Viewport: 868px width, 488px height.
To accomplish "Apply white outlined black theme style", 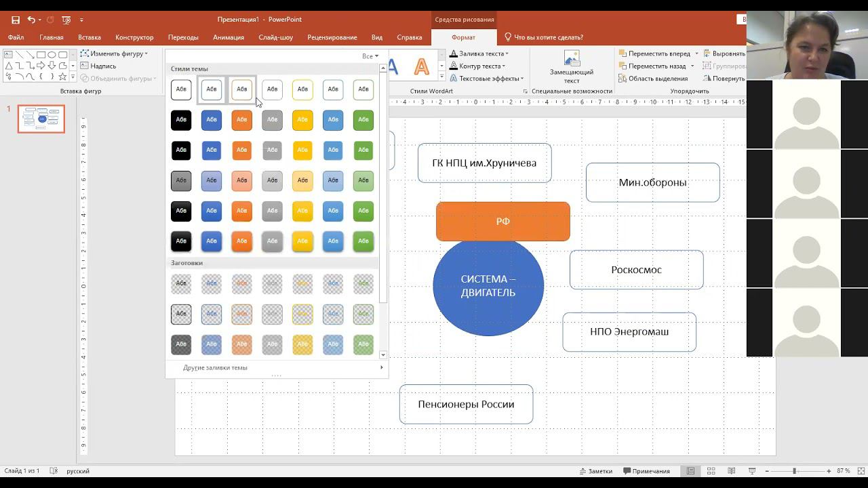I will [181, 89].
